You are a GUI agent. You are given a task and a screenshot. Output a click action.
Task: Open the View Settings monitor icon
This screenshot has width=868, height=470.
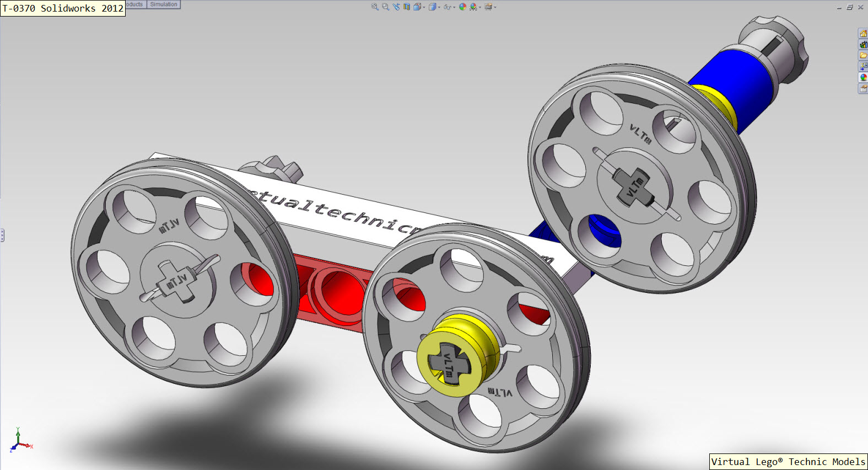[x=488, y=7]
